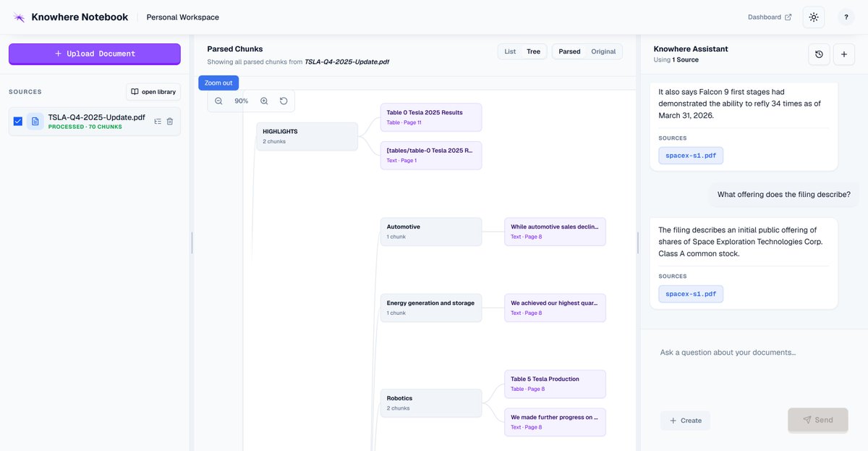Click the assistant panel resize handle
Viewport: 868px width, 451px height.
(638, 243)
